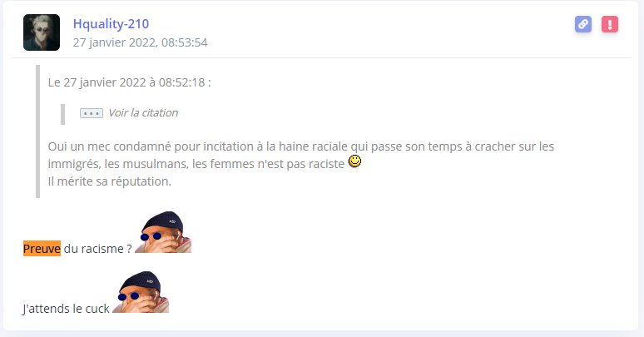Click the separator line under the post header
Screen dimensions: 644x337
coord(321,58)
